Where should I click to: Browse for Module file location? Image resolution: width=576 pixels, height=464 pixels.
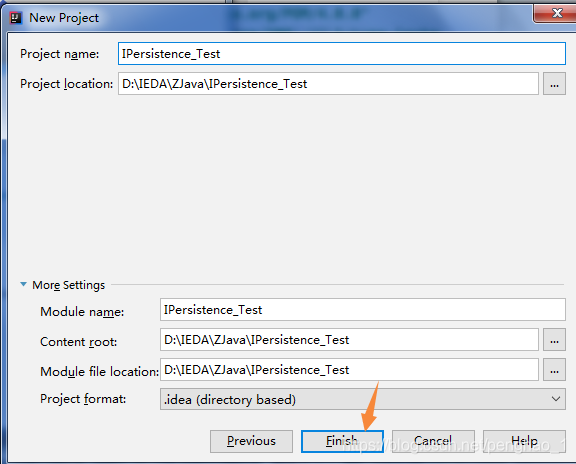click(x=554, y=370)
